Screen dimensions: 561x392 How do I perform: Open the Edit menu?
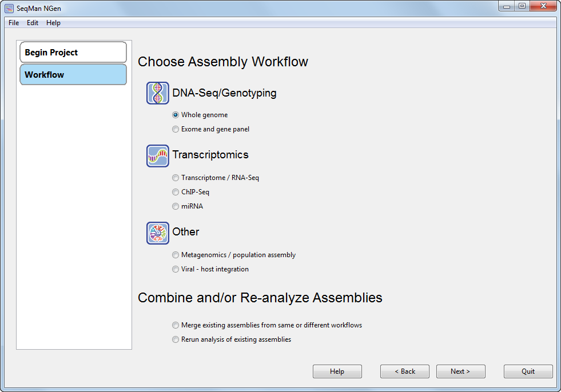(32, 23)
